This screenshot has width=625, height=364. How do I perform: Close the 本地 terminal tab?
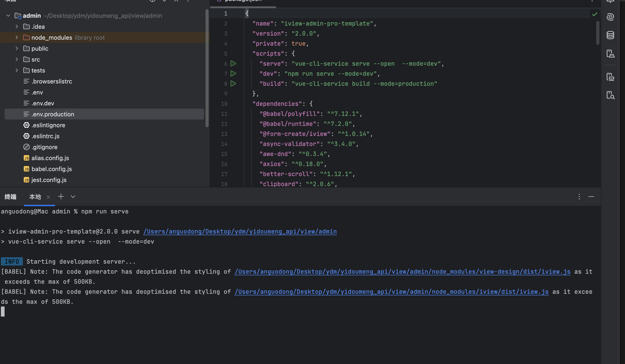click(x=48, y=197)
